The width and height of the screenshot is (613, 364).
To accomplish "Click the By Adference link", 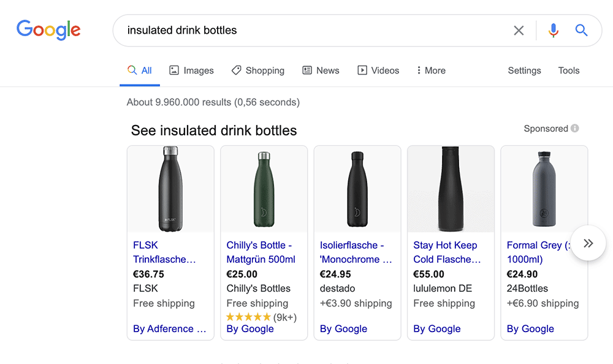I will 169,329.
